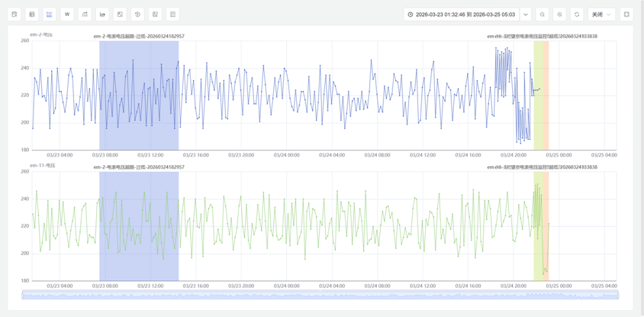This screenshot has width=644, height=317.
Task: Click the 03/24 20:00 axis label in the bottom chart
Action: point(513,286)
